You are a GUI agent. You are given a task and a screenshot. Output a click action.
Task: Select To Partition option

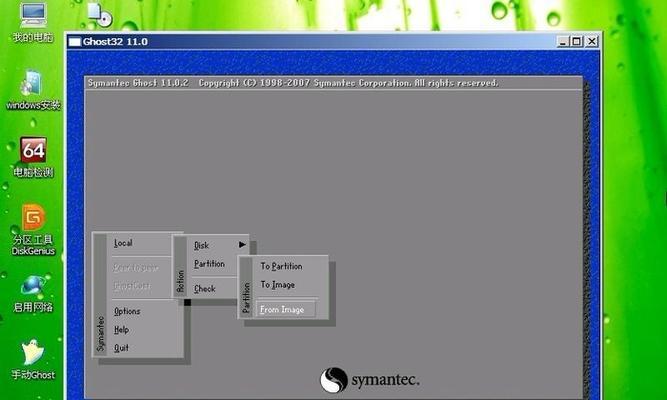282,266
